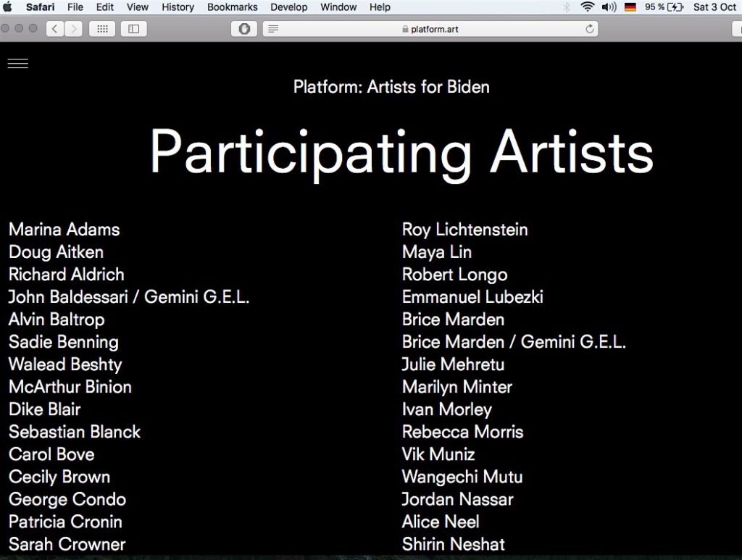Click Alice Neel
The image size is (742, 560).
(x=441, y=522)
